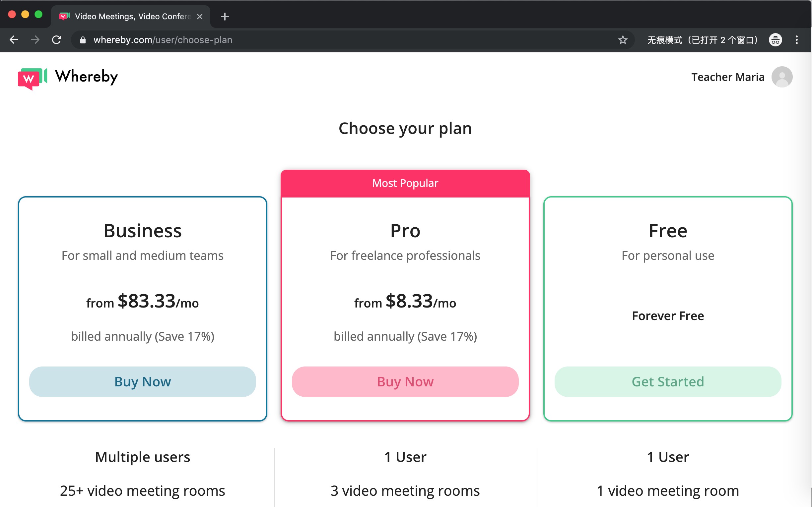Click the Teacher Maria username
Viewport: 812px width, 507px height.
coord(727,77)
